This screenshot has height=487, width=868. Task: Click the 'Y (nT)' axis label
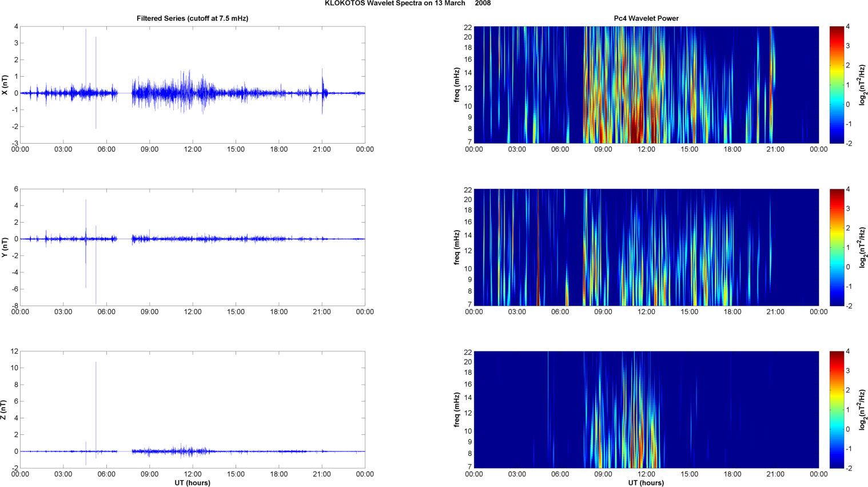[x=5, y=247]
